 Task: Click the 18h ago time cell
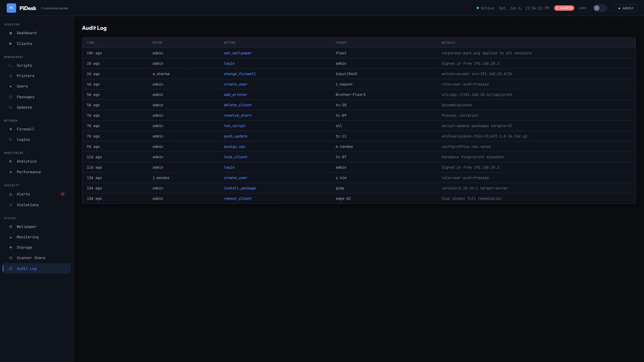tap(94, 53)
